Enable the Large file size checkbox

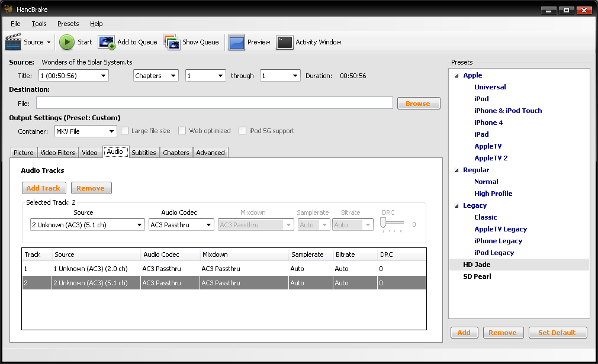124,131
